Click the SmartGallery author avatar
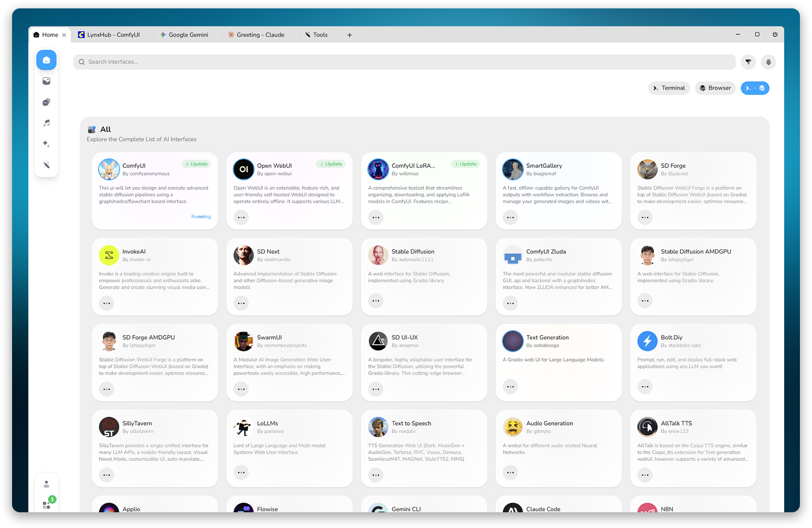The image size is (812, 528). click(512, 170)
